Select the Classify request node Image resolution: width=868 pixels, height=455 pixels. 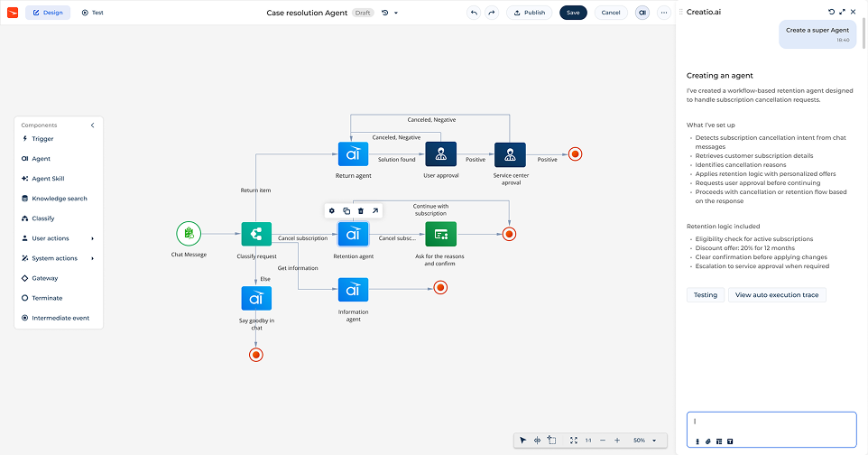256,234
